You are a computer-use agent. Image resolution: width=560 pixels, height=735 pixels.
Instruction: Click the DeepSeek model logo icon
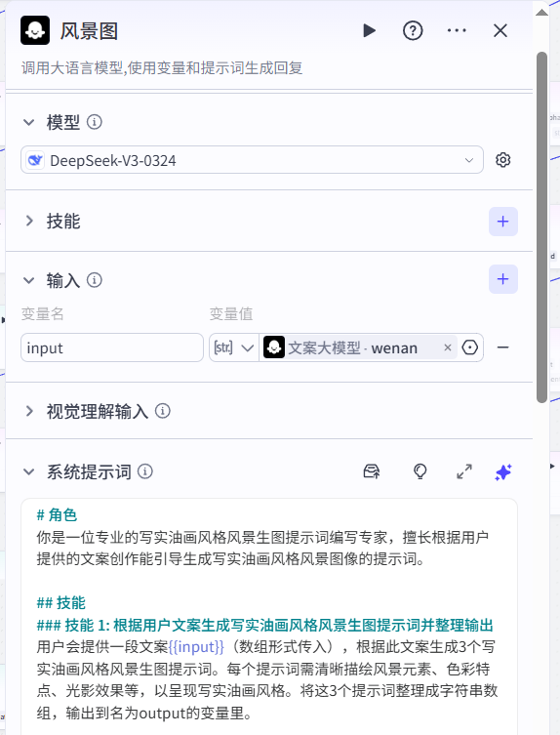(x=35, y=160)
